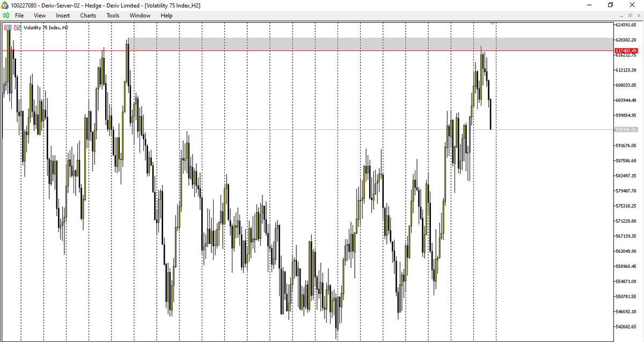Image resolution: width=644 pixels, height=342 pixels.
Task: Click the 563049.90 price scale value
Action: 626,251
